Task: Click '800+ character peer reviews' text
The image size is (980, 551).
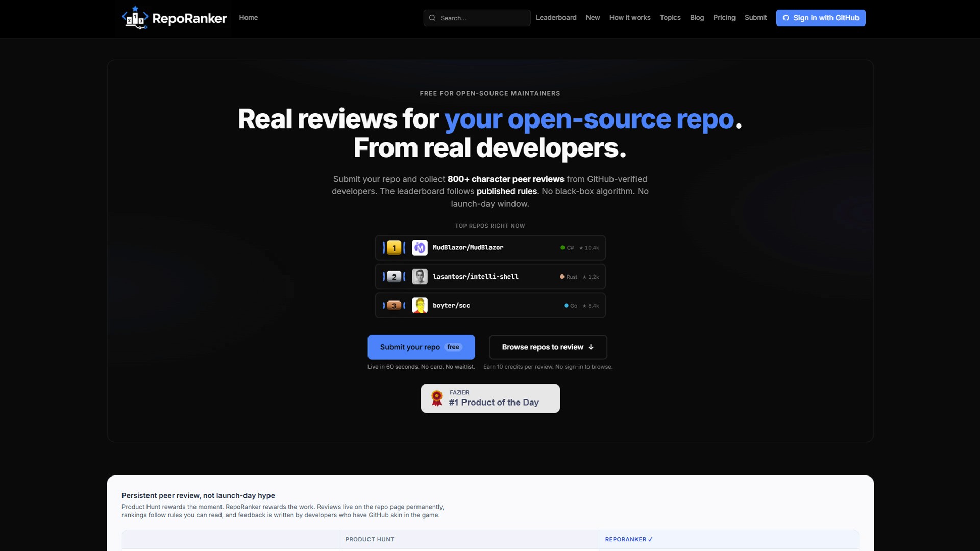Action: pos(506,179)
